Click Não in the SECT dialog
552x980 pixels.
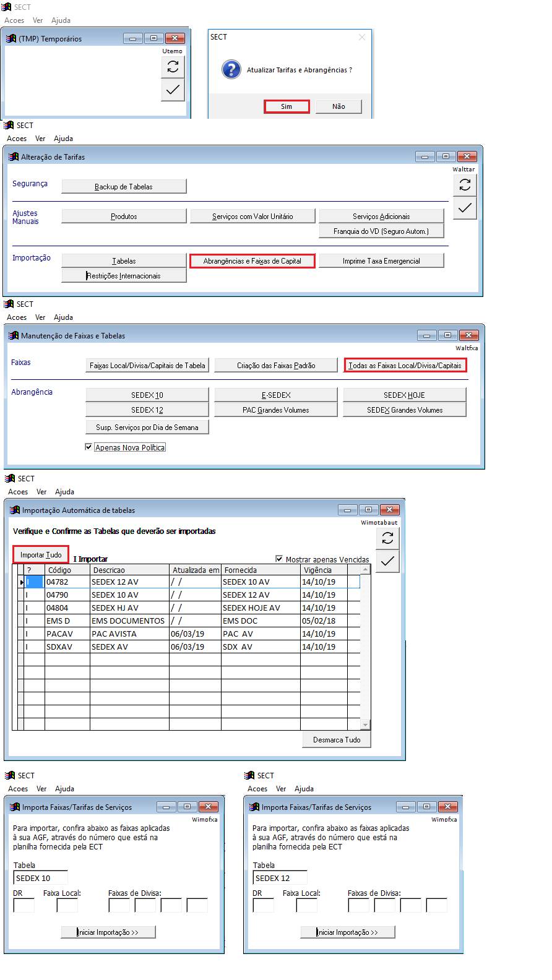click(x=339, y=106)
